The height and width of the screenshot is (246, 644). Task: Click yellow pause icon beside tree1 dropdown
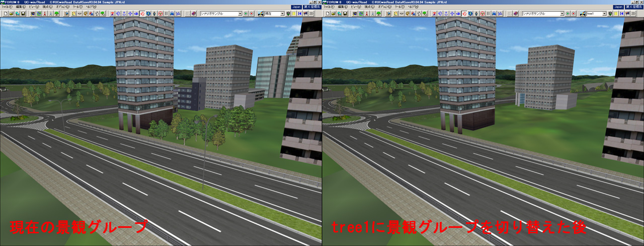point(616,14)
